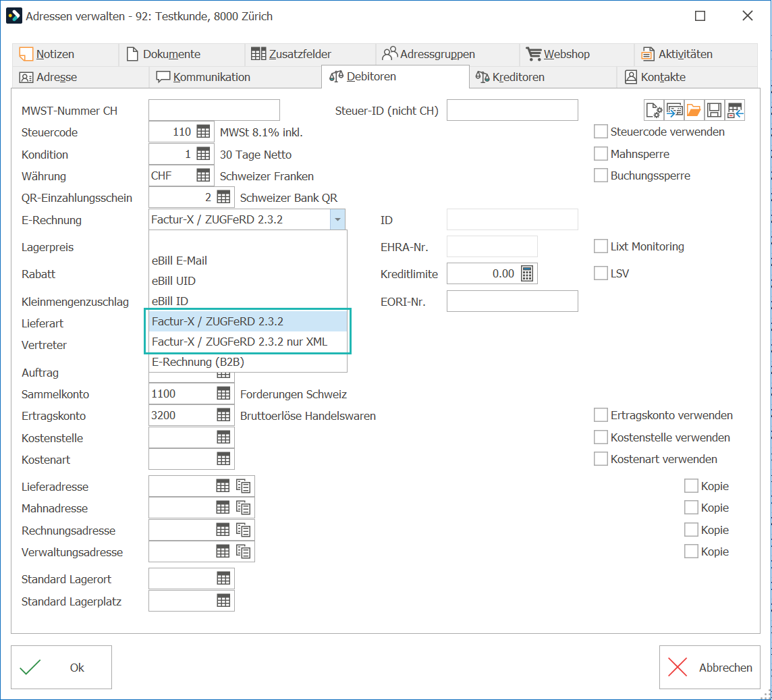Click the document settings gear toolbar icon
772x700 pixels.
[x=655, y=110]
